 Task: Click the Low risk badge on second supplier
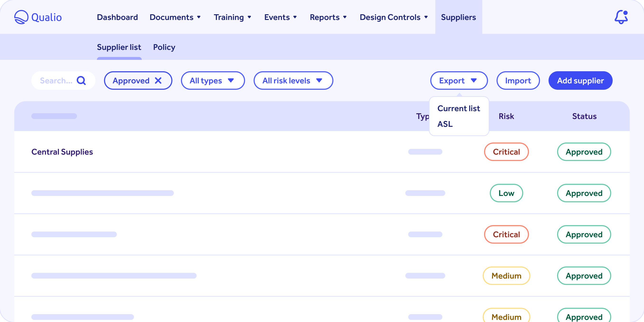click(506, 193)
